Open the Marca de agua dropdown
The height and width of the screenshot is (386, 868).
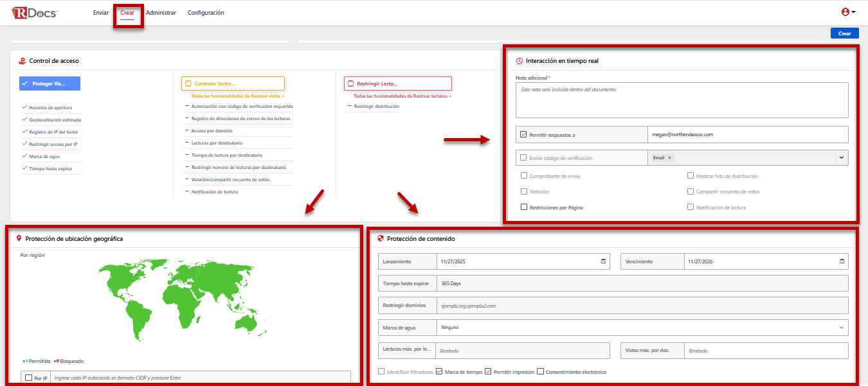[642, 328]
